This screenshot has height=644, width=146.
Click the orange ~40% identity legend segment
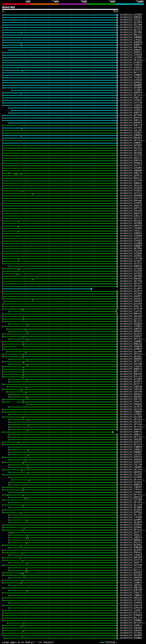pos(45,4)
